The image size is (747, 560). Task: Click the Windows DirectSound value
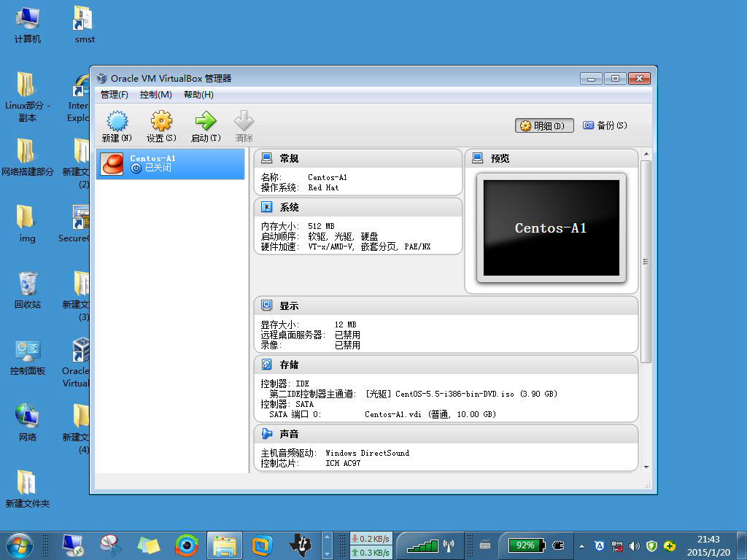click(368, 453)
